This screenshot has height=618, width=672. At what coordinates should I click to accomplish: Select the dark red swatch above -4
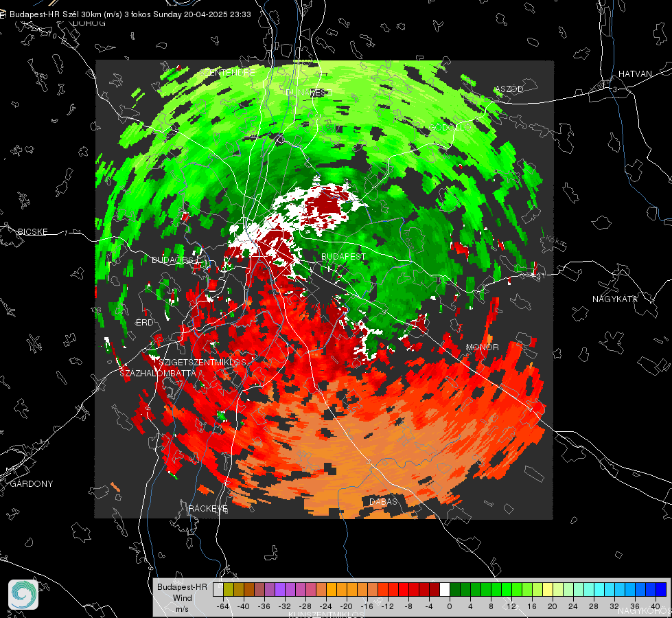click(435, 589)
